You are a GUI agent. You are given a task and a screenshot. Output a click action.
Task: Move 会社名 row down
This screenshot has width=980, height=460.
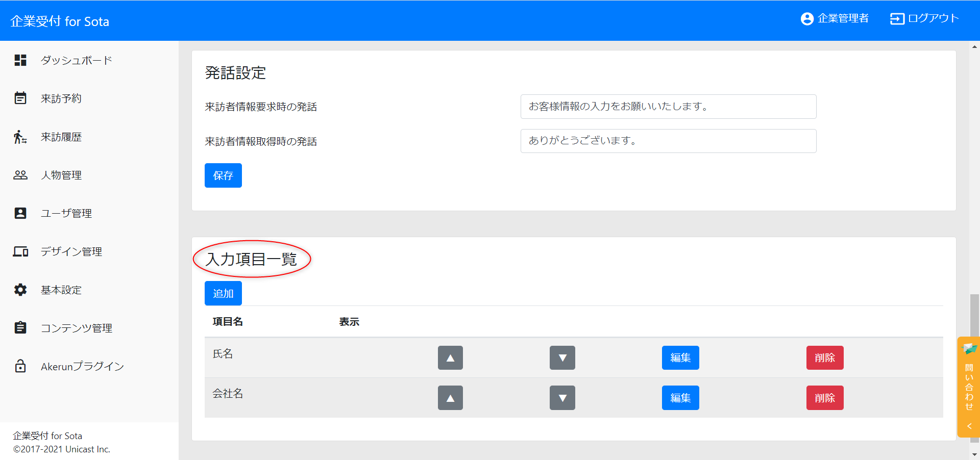562,398
